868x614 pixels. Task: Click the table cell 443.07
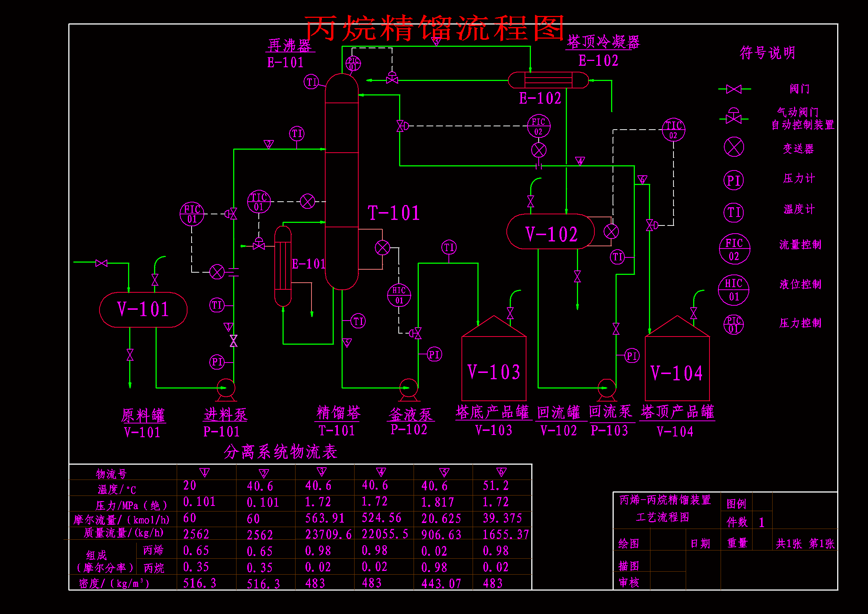click(441, 584)
